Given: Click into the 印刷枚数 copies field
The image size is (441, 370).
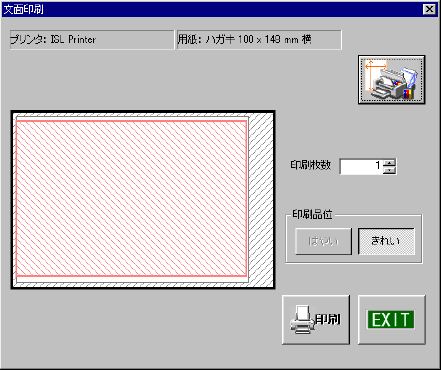Looking at the screenshot, I should tap(361, 166).
